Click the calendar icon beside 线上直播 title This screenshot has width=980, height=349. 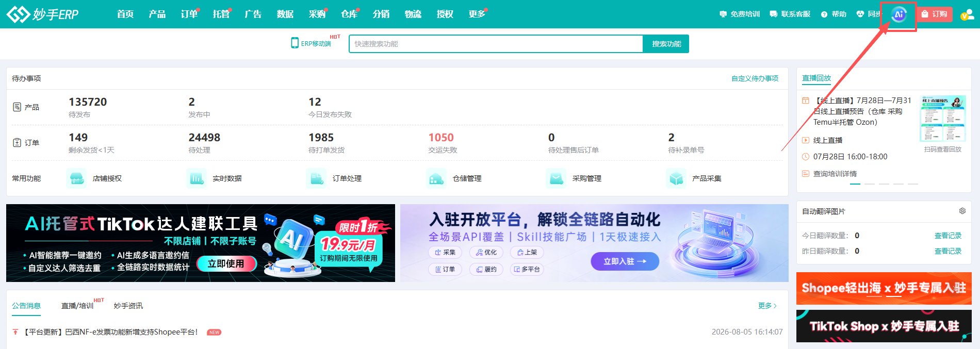click(x=806, y=101)
